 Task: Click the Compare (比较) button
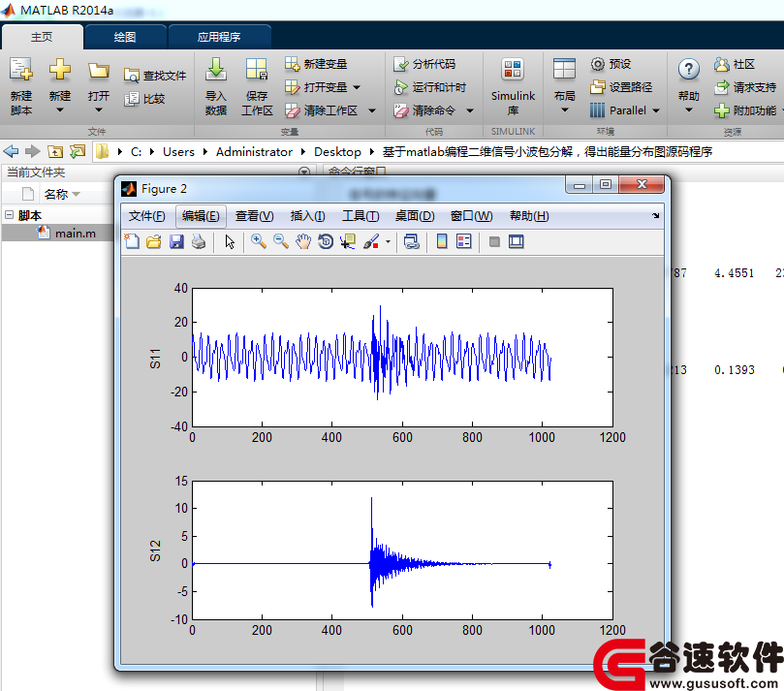pos(145,99)
